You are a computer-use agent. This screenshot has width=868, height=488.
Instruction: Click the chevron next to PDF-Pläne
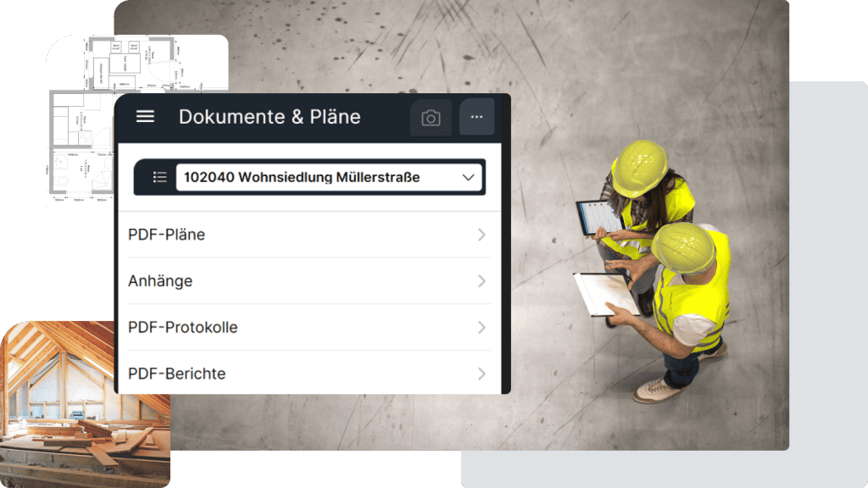(x=481, y=235)
